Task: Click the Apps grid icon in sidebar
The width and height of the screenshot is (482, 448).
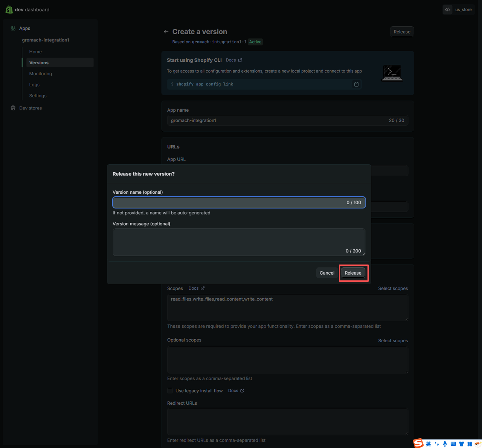Action: tap(13, 28)
